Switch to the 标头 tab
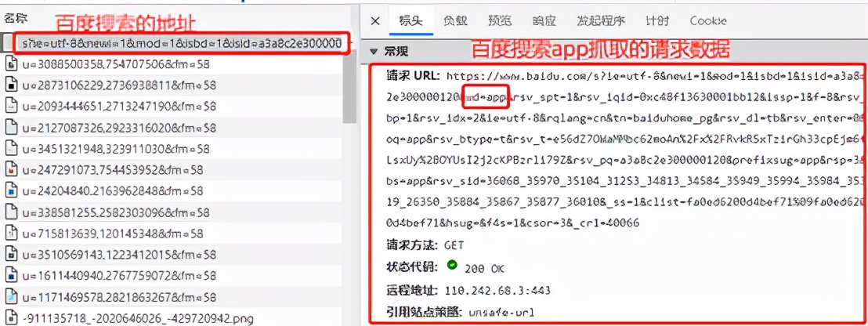 [410, 21]
